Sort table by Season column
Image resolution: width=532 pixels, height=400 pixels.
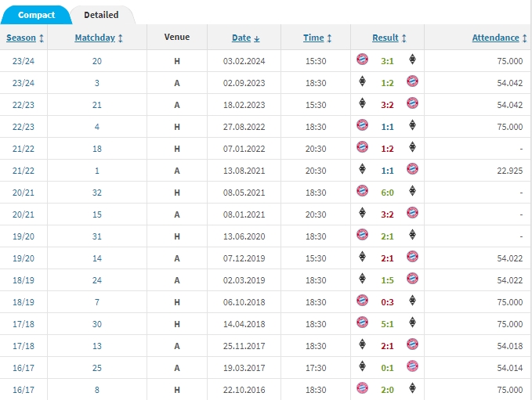[x=21, y=38]
